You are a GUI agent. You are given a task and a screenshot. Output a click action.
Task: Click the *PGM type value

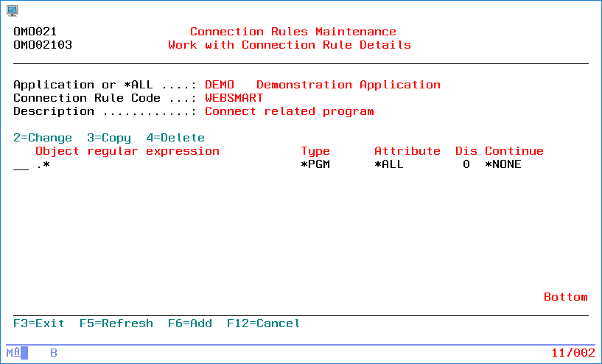click(x=315, y=165)
